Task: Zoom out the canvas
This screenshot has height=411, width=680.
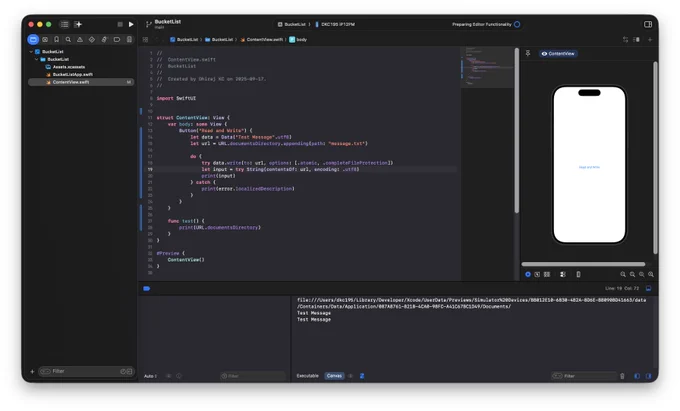Action: (x=623, y=274)
